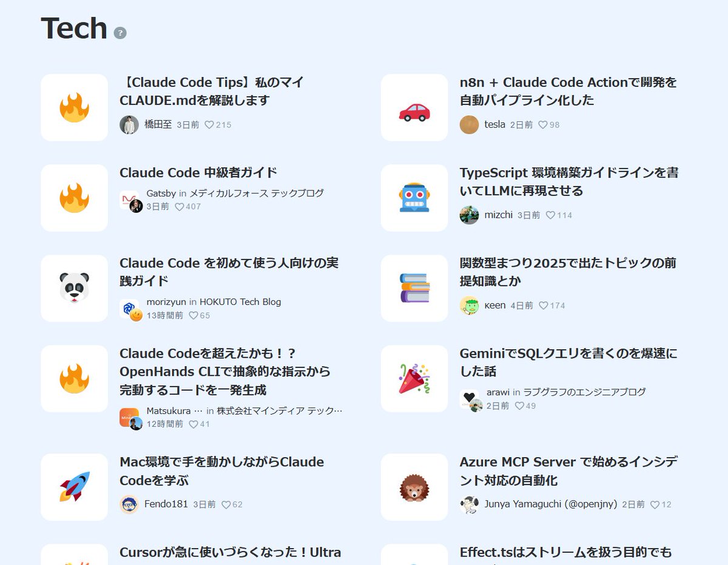Open publication ラブグラフのエンジニアブログ
The height and width of the screenshot is (565, 728).
[x=584, y=392]
